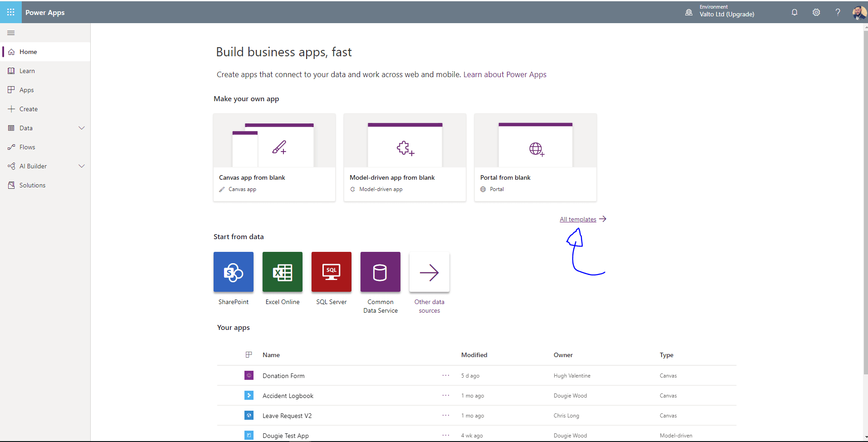Open Apps in the sidebar

coord(45,90)
